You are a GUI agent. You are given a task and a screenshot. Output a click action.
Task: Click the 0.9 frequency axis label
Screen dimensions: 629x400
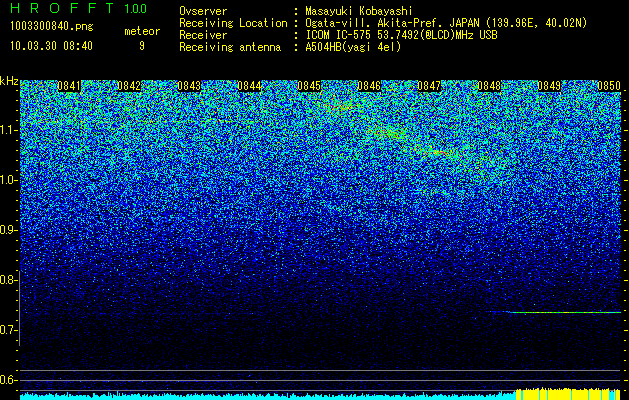pos(8,230)
